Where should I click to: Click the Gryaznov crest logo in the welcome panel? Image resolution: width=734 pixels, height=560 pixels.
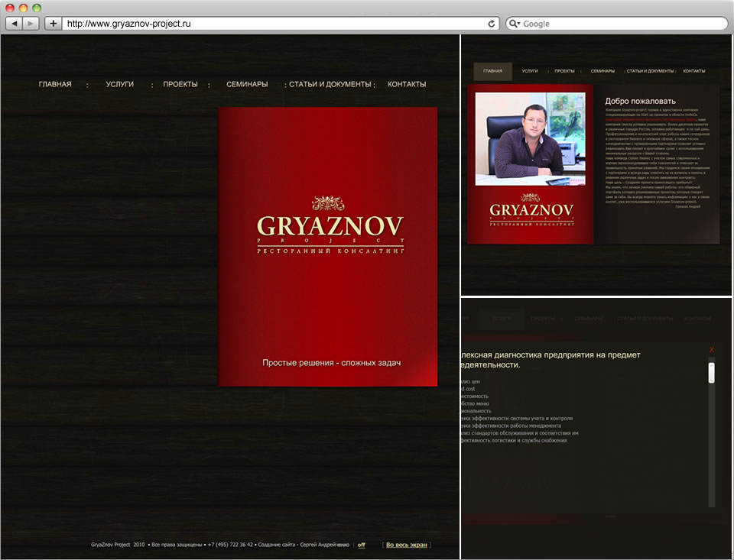pos(531,209)
